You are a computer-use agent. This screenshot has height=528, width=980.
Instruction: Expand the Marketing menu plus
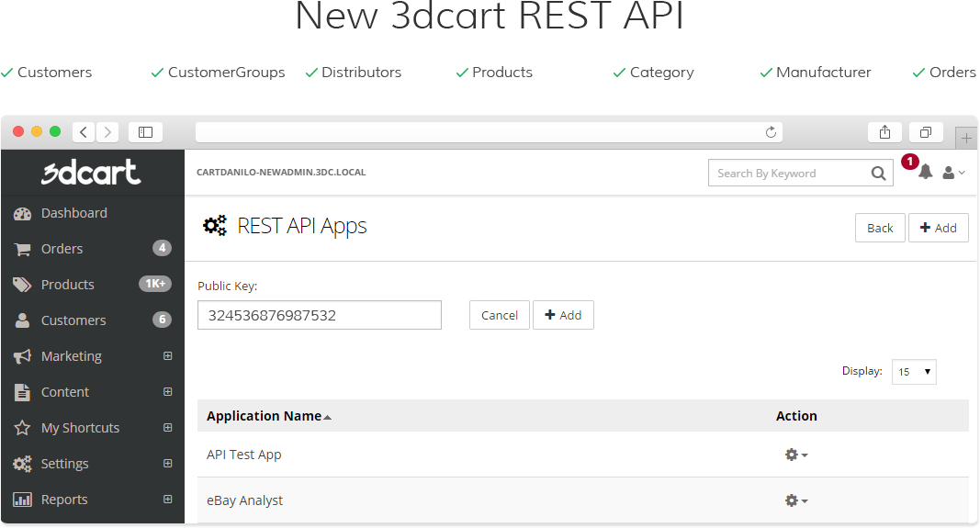(x=167, y=355)
